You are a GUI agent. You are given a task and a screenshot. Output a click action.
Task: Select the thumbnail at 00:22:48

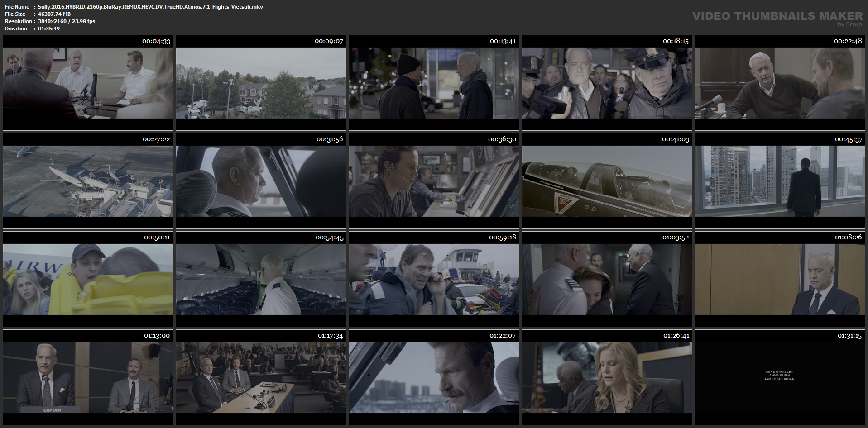[780, 83]
